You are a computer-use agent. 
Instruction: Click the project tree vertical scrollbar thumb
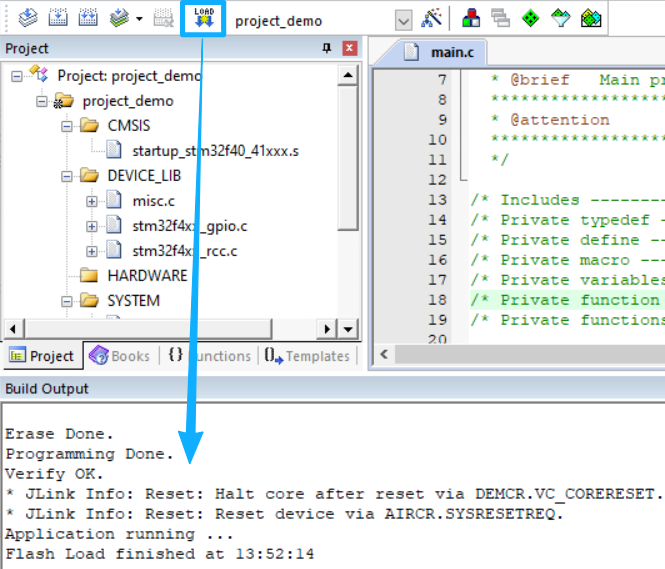[x=348, y=158]
